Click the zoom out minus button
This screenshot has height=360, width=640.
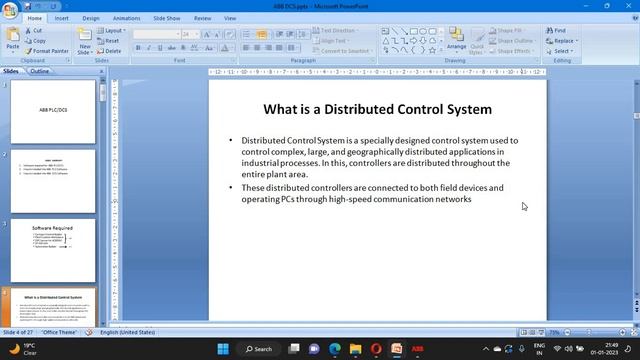(567, 333)
